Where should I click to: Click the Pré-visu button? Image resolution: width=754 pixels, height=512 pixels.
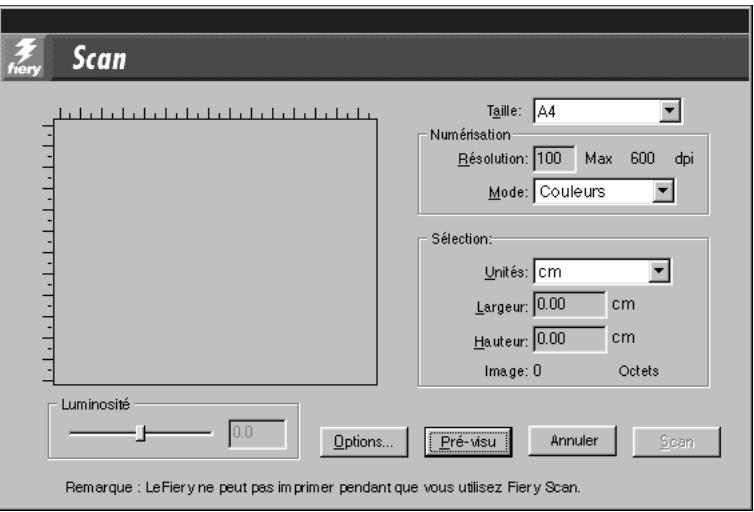pos(468,441)
